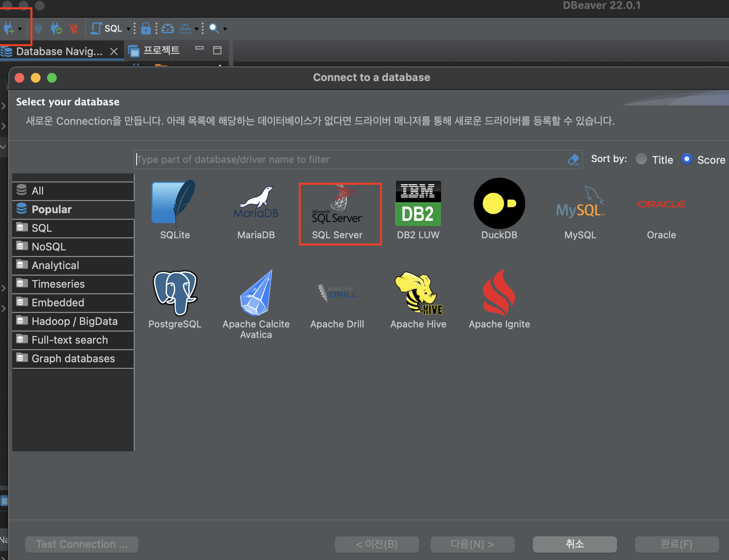729x560 pixels.
Task: Select the Popular category
Action: (x=73, y=209)
